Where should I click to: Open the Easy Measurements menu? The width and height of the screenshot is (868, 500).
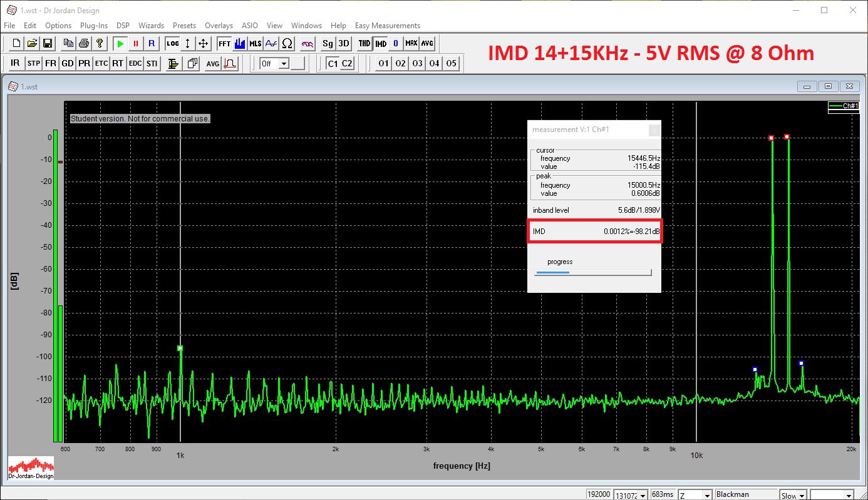pos(387,26)
